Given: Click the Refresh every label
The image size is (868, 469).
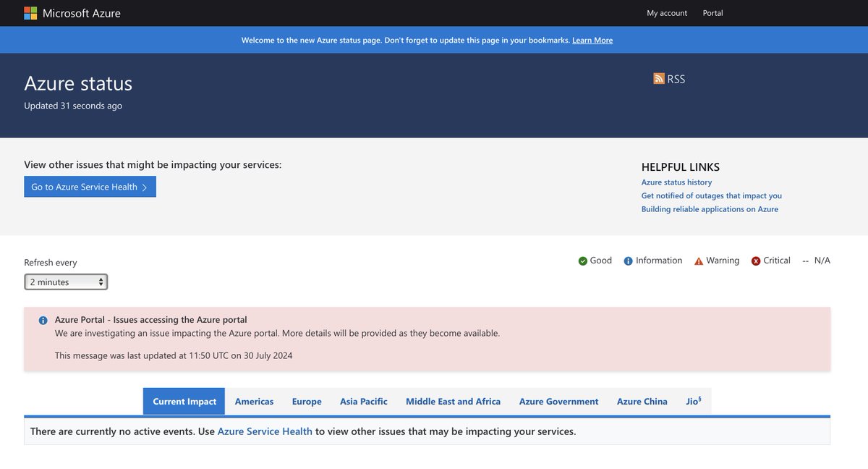Looking at the screenshot, I should (x=51, y=263).
